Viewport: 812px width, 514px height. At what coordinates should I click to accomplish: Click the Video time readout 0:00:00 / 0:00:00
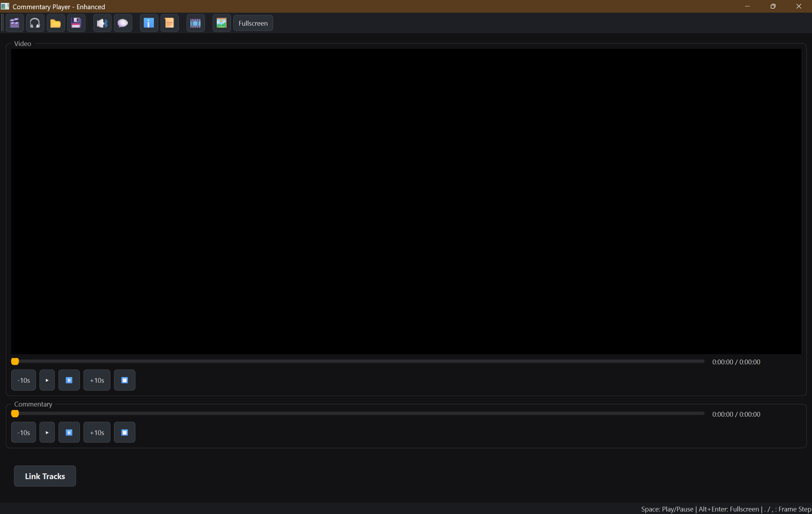click(736, 362)
